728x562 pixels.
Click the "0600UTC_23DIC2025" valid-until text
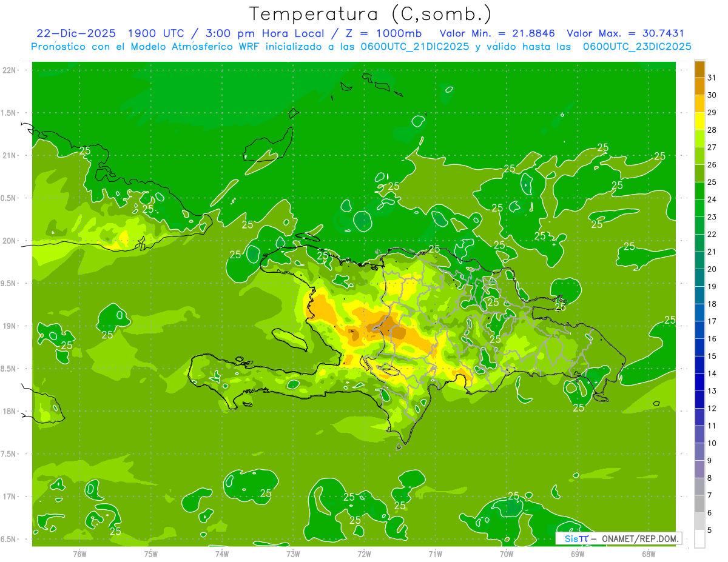pyautogui.click(x=637, y=47)
